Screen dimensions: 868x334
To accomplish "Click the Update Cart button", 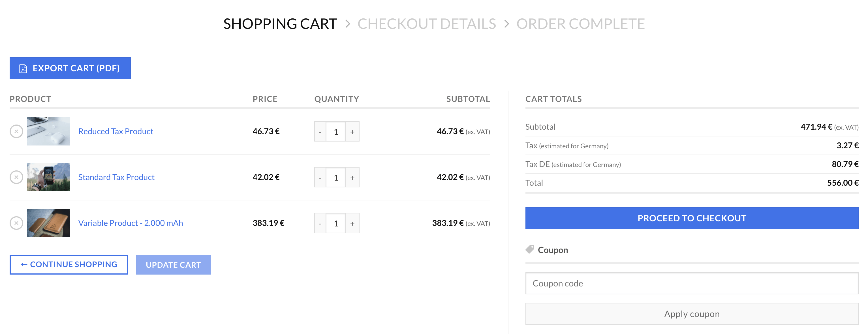I will pyautogui.click(x=173, y=265).
